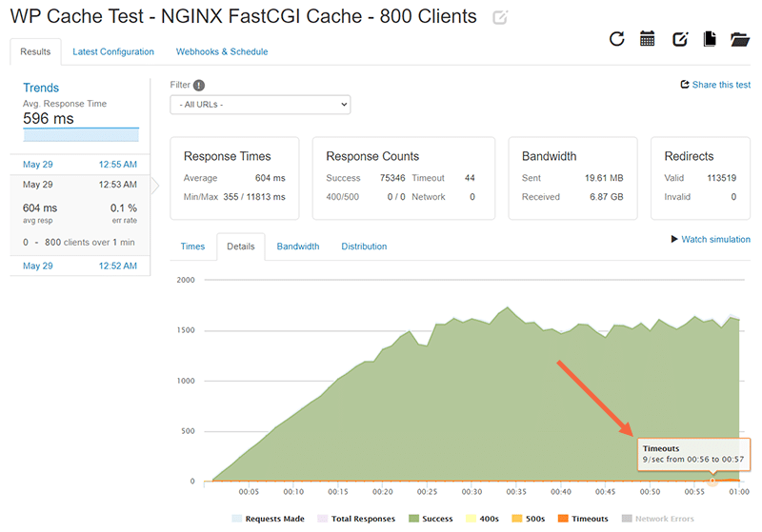Select the May 29 12:55 AM run
This screenshot has width=762, height=532.
(80, 164)
